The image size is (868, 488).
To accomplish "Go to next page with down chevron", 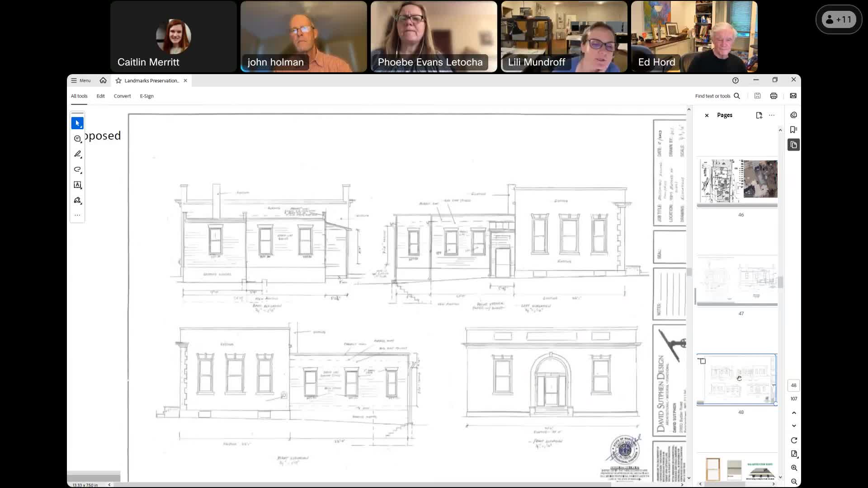I will point(794,426).
